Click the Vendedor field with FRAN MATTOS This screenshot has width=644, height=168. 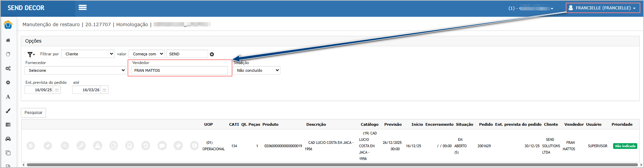point(179,70)
